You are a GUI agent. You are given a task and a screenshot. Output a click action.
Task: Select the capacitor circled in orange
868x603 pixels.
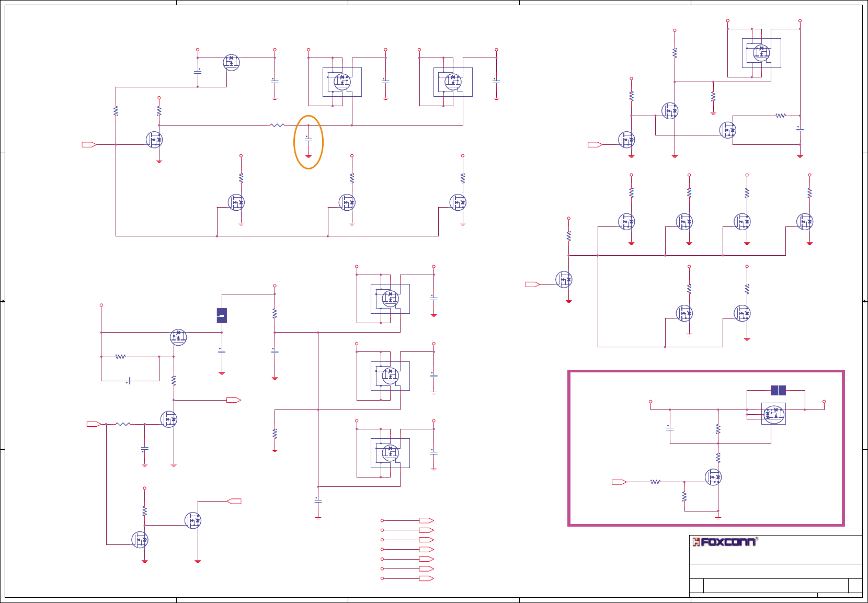309,140
